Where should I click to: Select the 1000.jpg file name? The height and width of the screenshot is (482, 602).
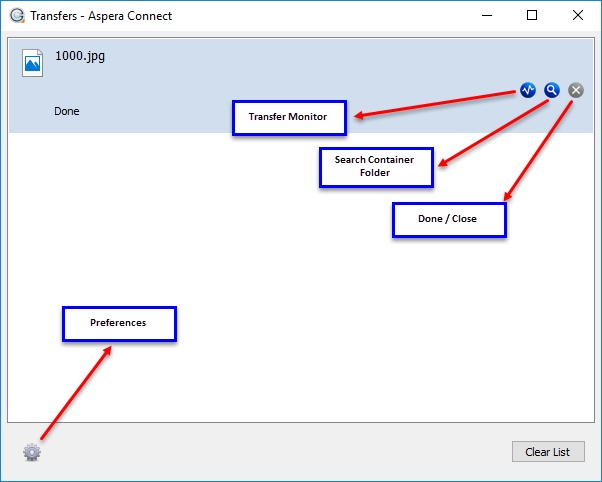(80, 56)
